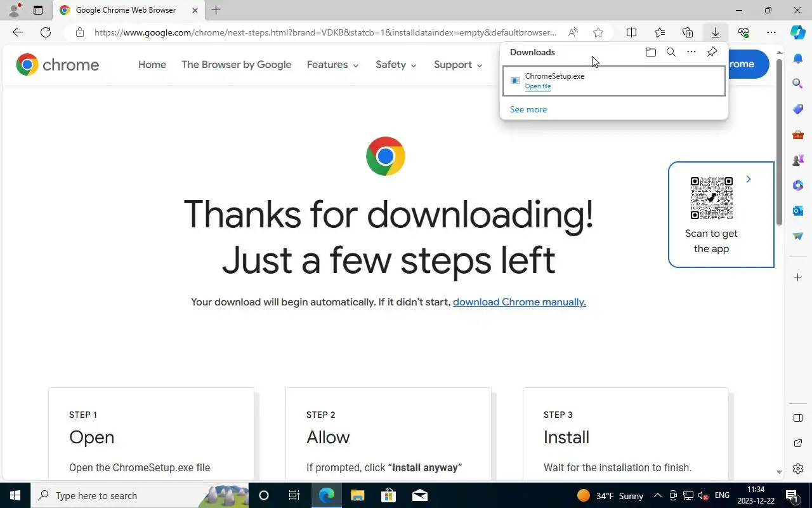This screenshot has width=812, height=508.
Task: Click the Read aloud icon
Action: [x=573, y=32]
